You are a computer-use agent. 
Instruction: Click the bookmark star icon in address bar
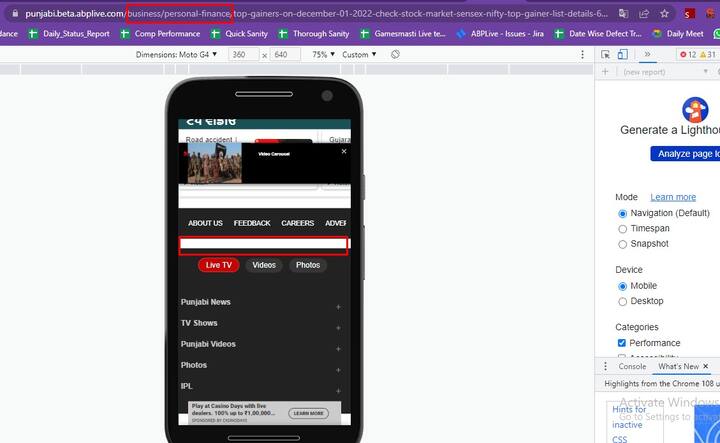point(665,14)
